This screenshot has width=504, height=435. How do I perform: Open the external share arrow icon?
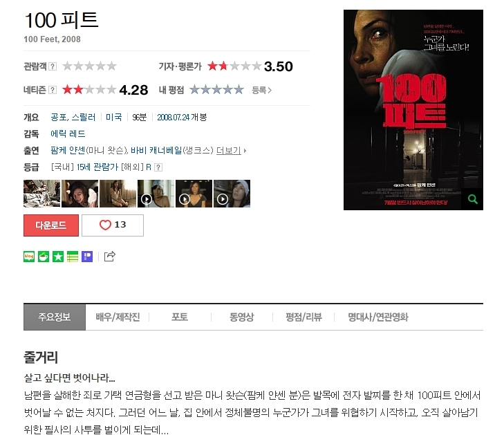tap(110, 257)
